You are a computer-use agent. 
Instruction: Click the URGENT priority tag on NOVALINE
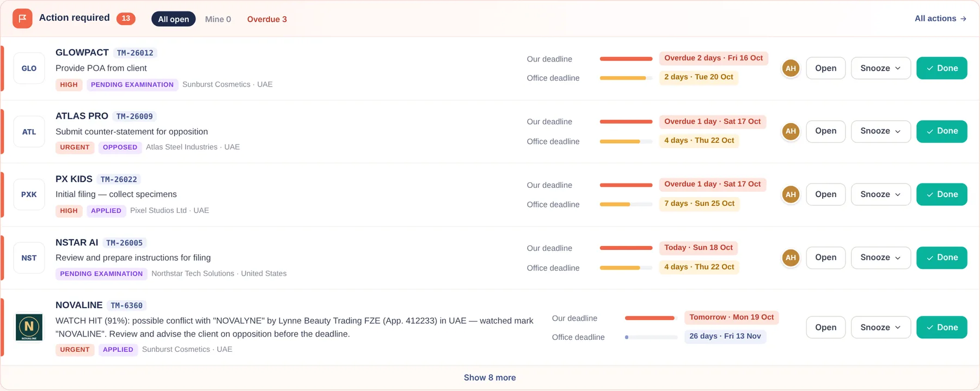pyautogui.click(x=75, y=350)
